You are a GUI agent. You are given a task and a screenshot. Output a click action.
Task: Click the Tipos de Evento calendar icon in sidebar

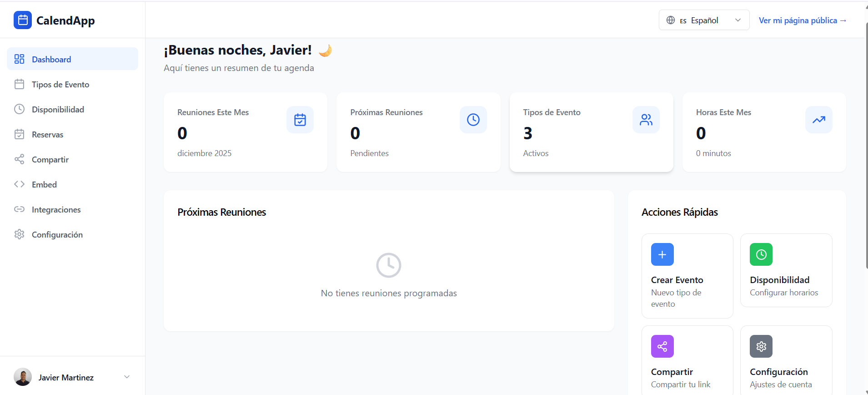[19, 84]
